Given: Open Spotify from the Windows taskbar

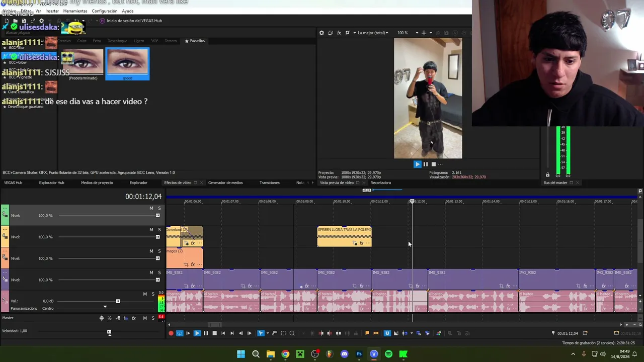Looking at the screenshot, I should click(x=388, y=354).
